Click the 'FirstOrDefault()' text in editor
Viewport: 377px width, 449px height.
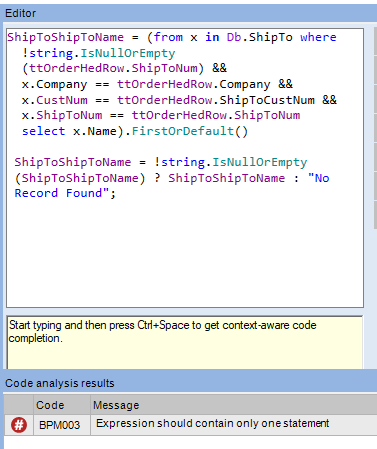point(190,131)
